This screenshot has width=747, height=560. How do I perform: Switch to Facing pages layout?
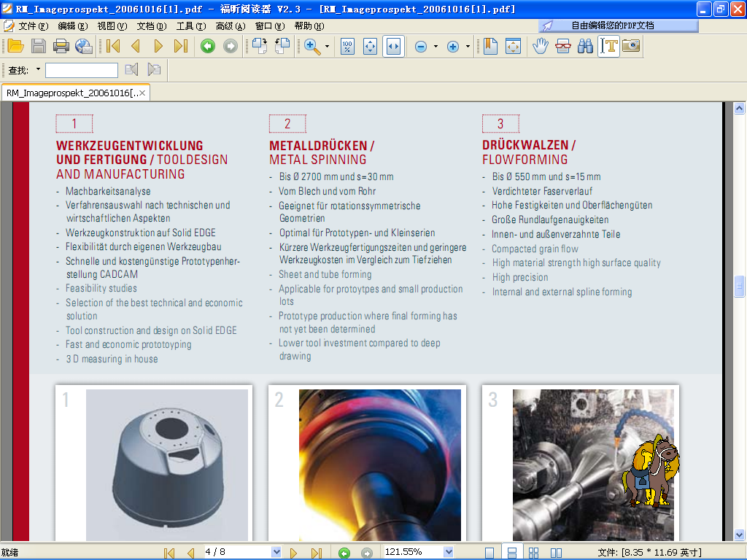point(556,553)
